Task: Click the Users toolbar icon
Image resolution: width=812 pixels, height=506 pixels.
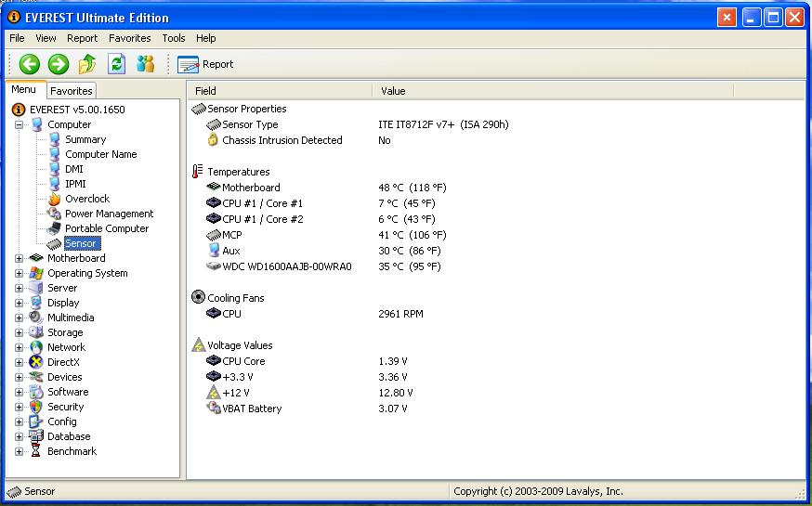Action: click(146, 64)
